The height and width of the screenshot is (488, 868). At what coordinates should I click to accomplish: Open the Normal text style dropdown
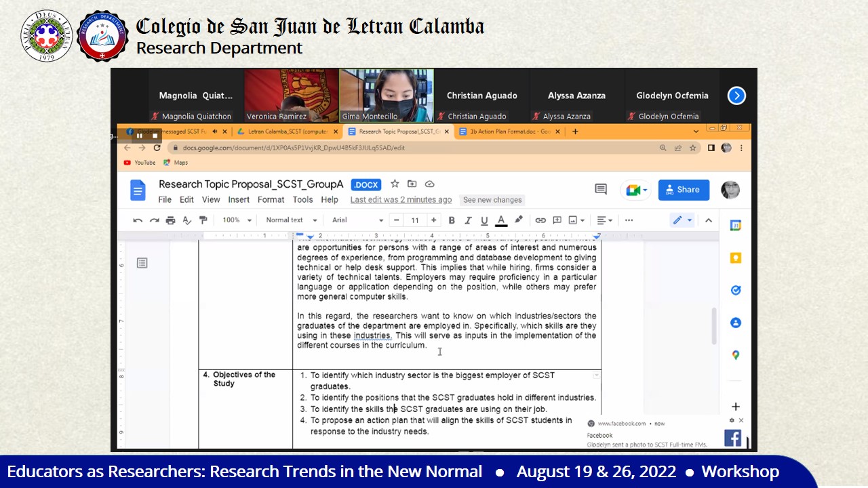291,220
